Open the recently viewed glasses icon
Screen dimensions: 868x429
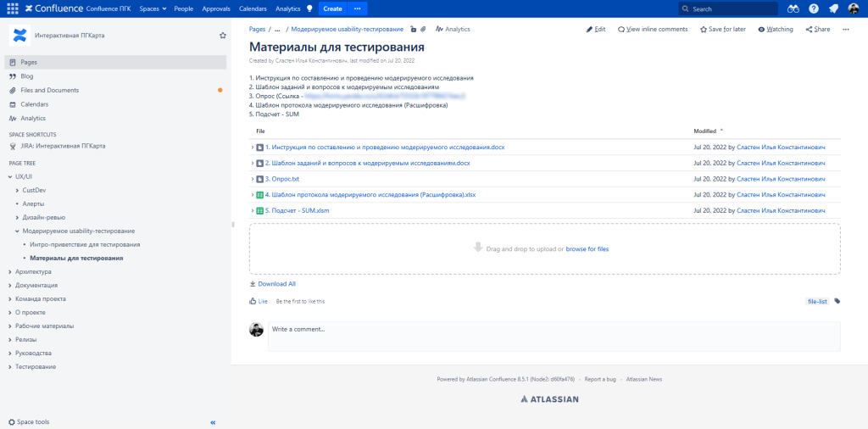coord(793,8)
